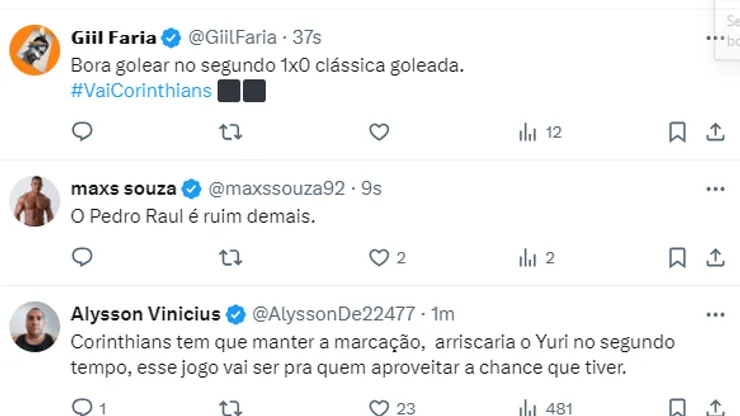Click the #VaiCorinthians hashtag
The width and height of the screenshot is (740, 416).
[142, 91]
